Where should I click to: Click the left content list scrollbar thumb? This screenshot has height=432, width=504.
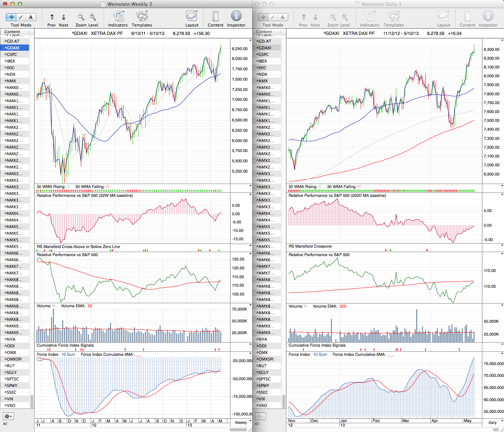coord(32,401)
